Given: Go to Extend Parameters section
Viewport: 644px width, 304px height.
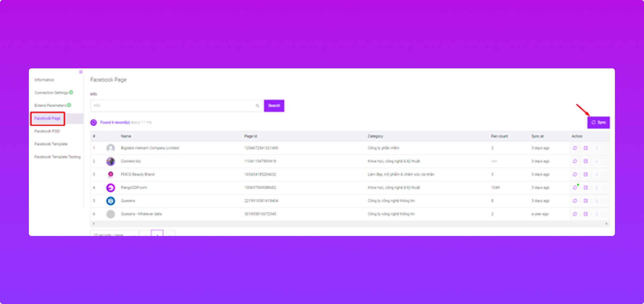Looking at the screenshot, I should [x=50, y=105].
